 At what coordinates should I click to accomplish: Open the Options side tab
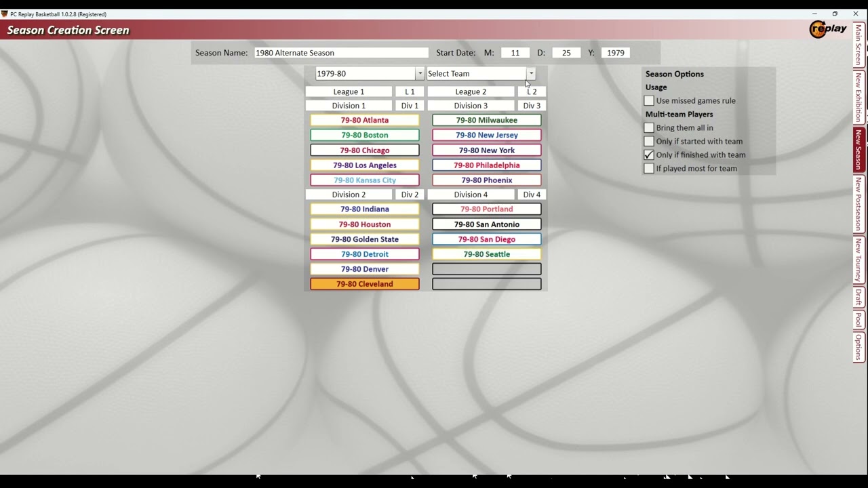click(x=859, y=346)
